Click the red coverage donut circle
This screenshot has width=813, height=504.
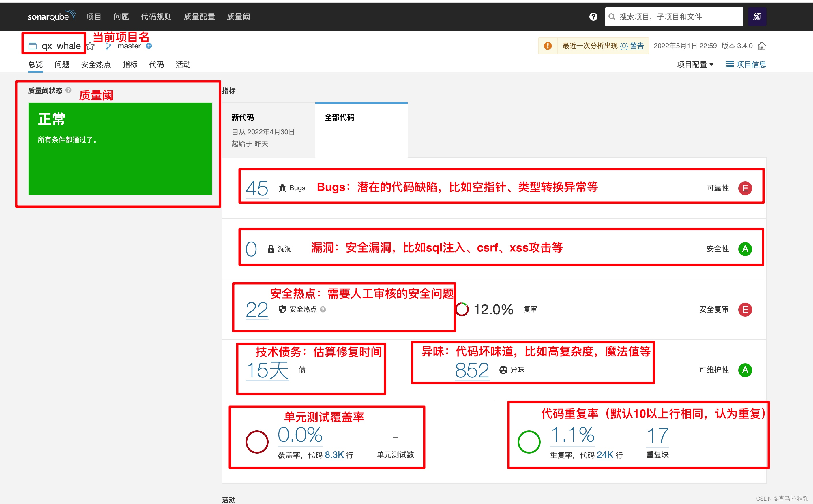pyautogui.click(x=257, y=442)
